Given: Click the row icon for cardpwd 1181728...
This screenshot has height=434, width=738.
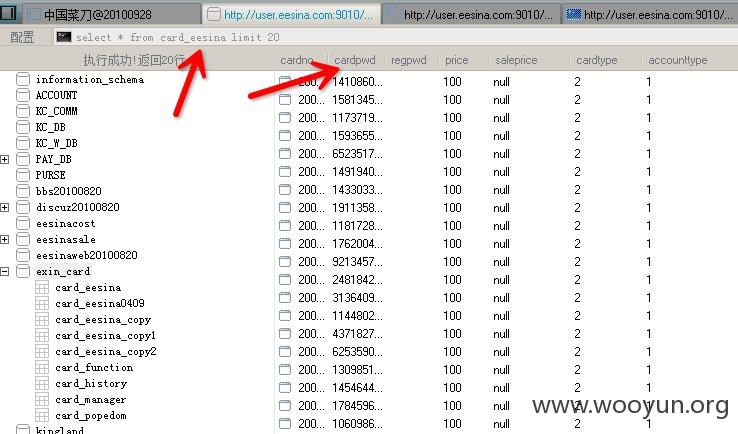Looking at the screenshot, I should (285, 225).
